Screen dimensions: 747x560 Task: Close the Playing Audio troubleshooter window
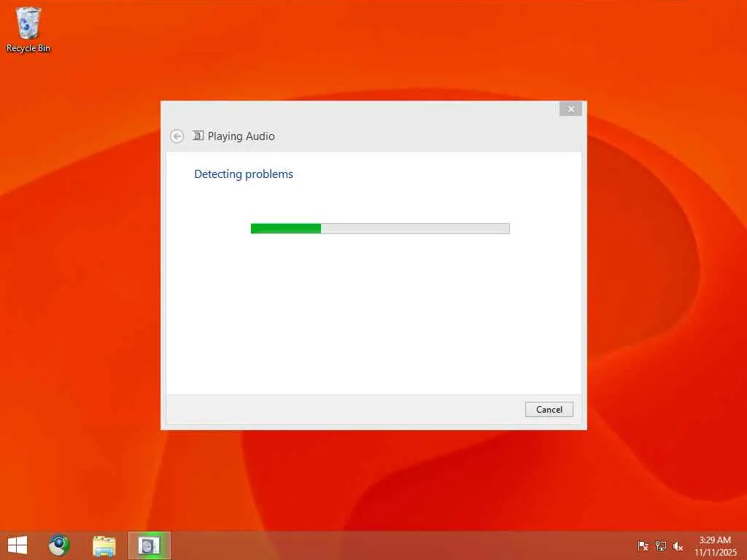point(570,109)
